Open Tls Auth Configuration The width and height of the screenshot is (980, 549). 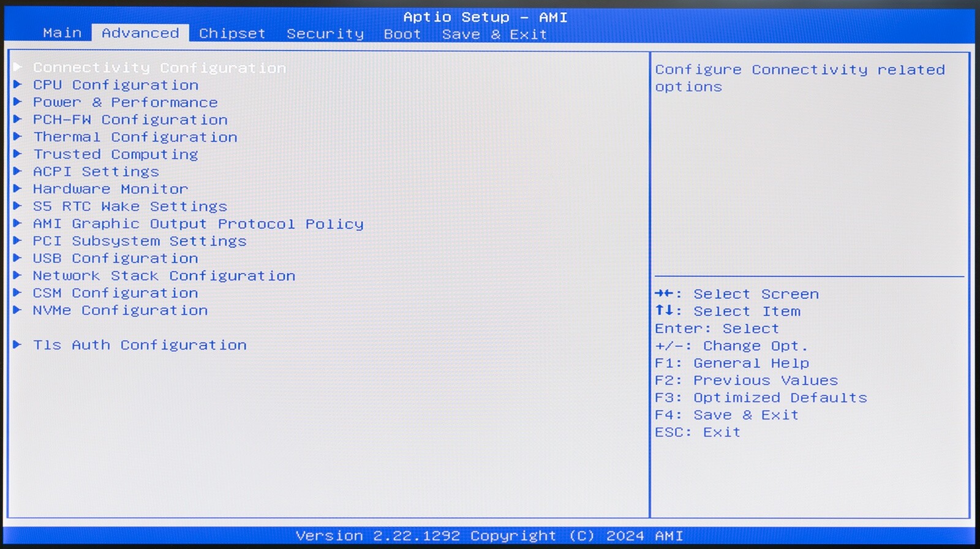coord(140,345)
